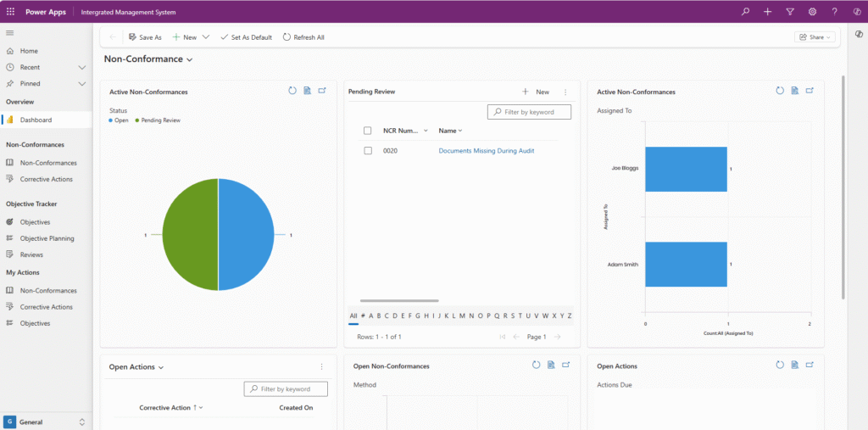Tick the checkbox for NCR 0020
Image resolution: width=868 pixels, height=430 pixels.
(x=368, y=150)
